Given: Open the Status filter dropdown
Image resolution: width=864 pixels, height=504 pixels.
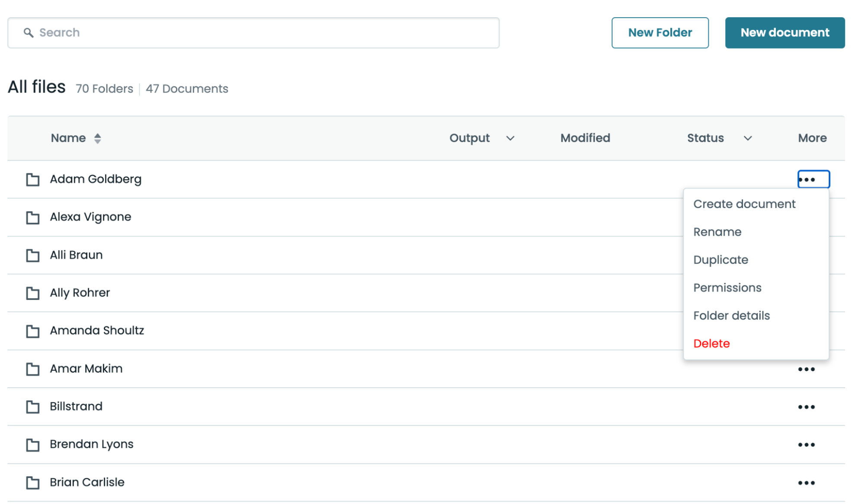Looking at the screenshot, I should pyautogui.click(x=747, y=139).
